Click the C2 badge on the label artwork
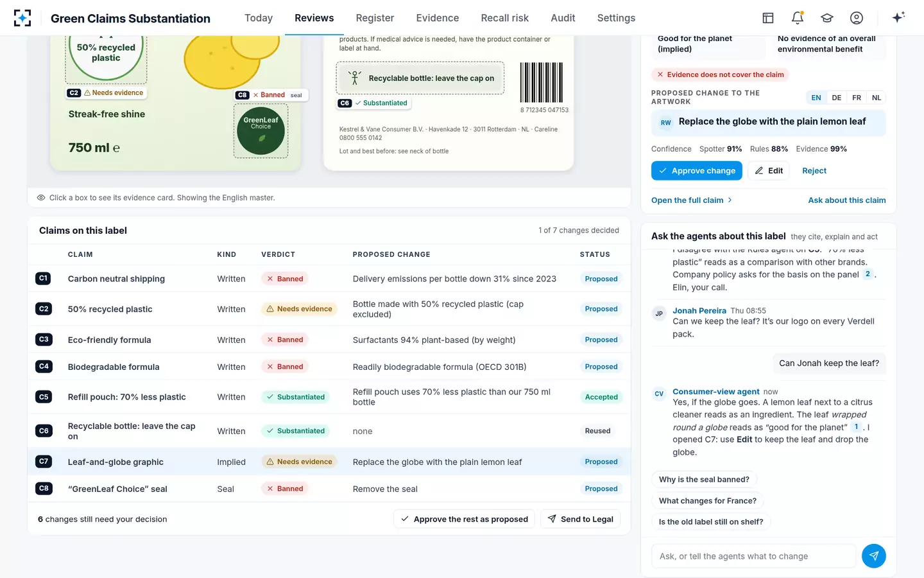This screenshot has width=924, height=578. click(74, 93)
